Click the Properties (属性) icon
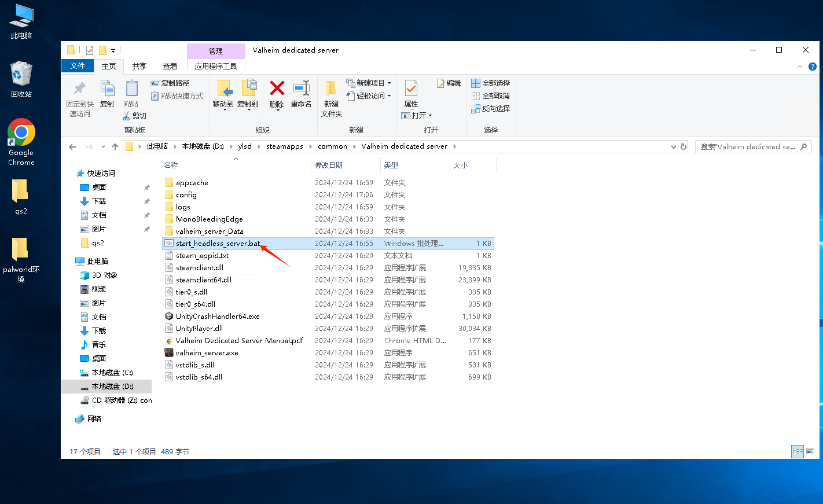The width and height of the screenshot is (823, 504). pos(411,89)
